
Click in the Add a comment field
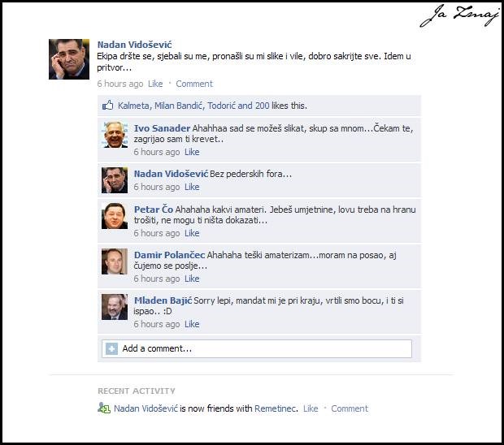tap(257, 348)
